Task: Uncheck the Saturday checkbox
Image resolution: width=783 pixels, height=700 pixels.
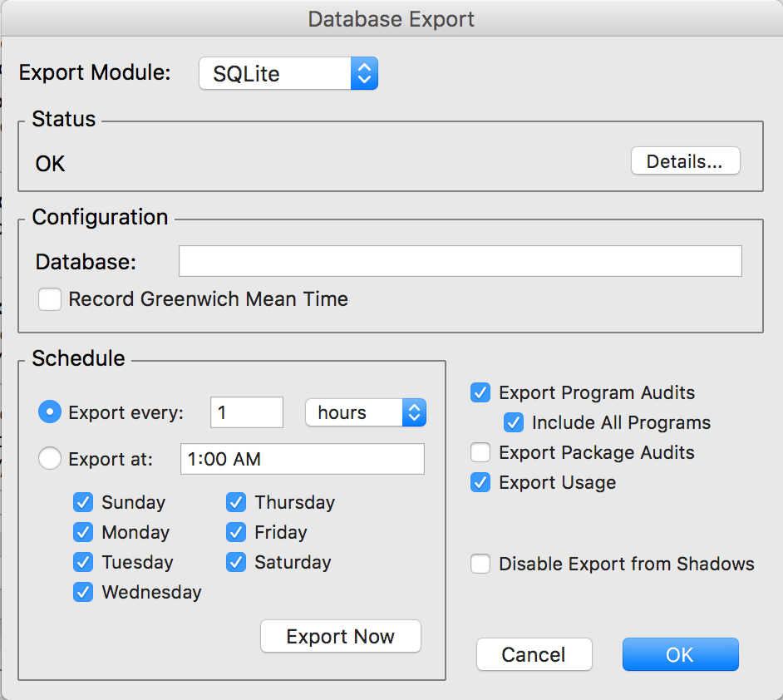Action: 237,562
